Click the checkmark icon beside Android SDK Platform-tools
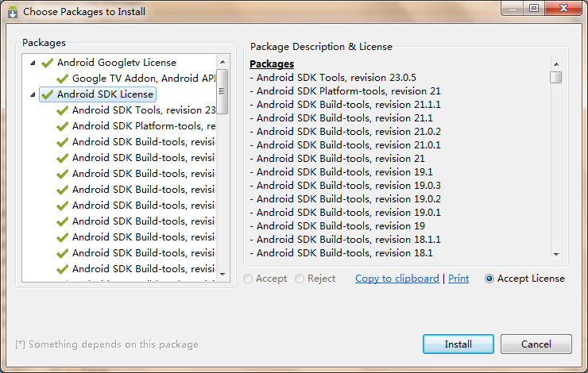Viewport: 588px width, 373px height. point(62,126)
